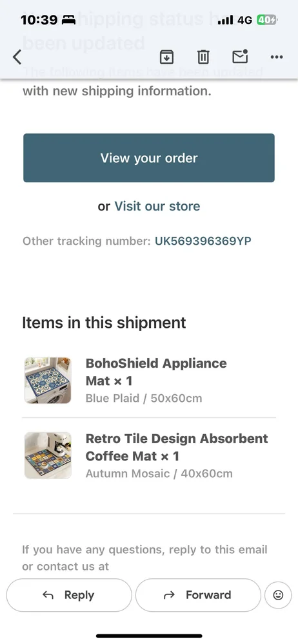
Task: Open the three-dot more options menu
Action: pyautogui.click(x=277, y=57)
